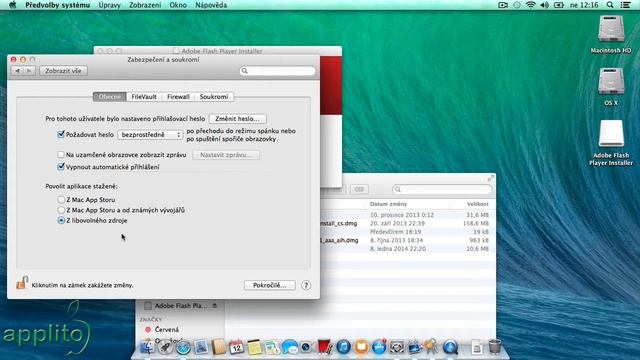Open Calendar in the Dock

coord(236,347)
